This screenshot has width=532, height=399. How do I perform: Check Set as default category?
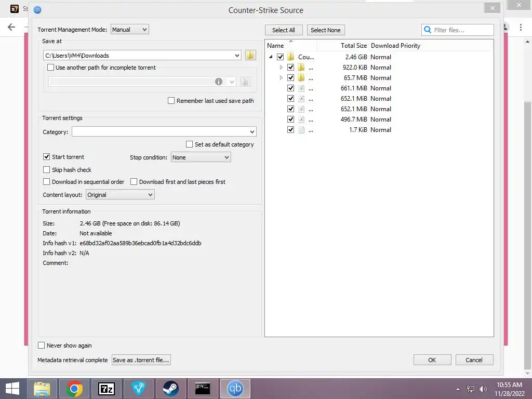pos(189,144)
